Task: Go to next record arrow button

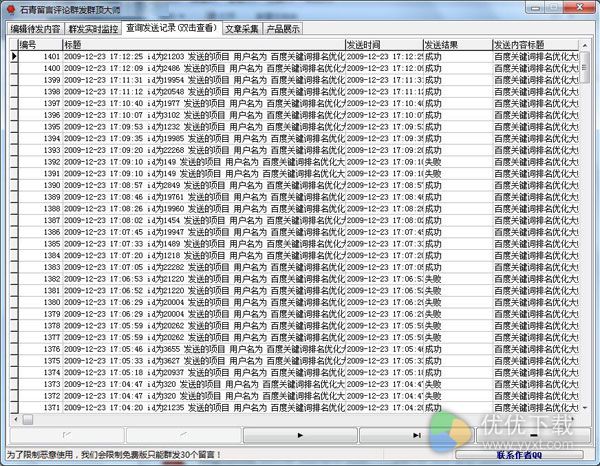Action: 300,435
